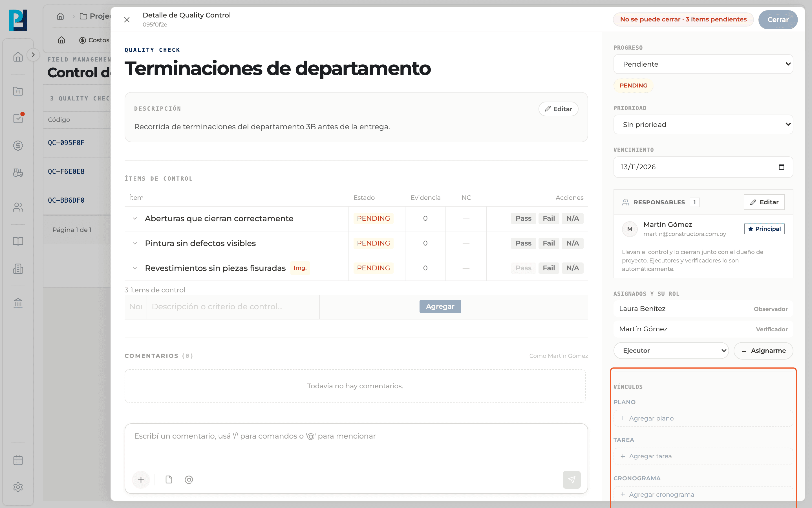Click Editar in the Descripción card
The height and width of the screenshot is (508, 812).
pos(558,109)
